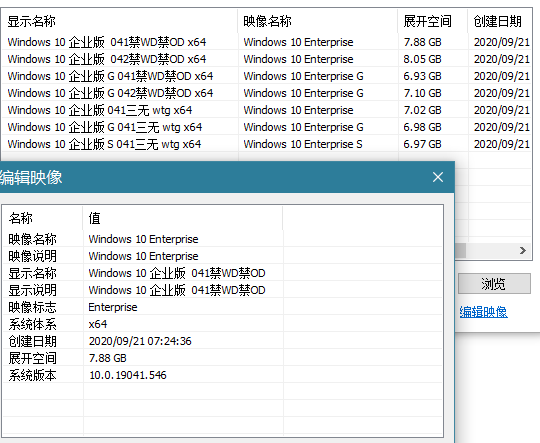Click the 浏览 button
The width and height of the screenshot is (540, 443).
494,284
